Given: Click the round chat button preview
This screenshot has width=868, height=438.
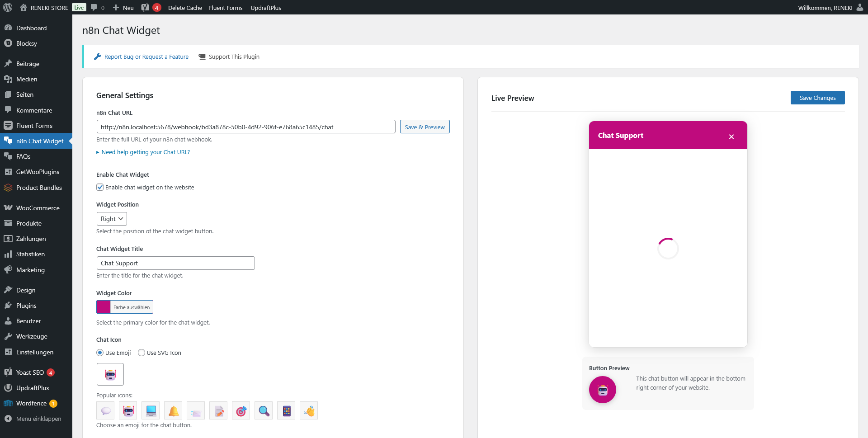Looking at the screenshot, I should [602, 389].
